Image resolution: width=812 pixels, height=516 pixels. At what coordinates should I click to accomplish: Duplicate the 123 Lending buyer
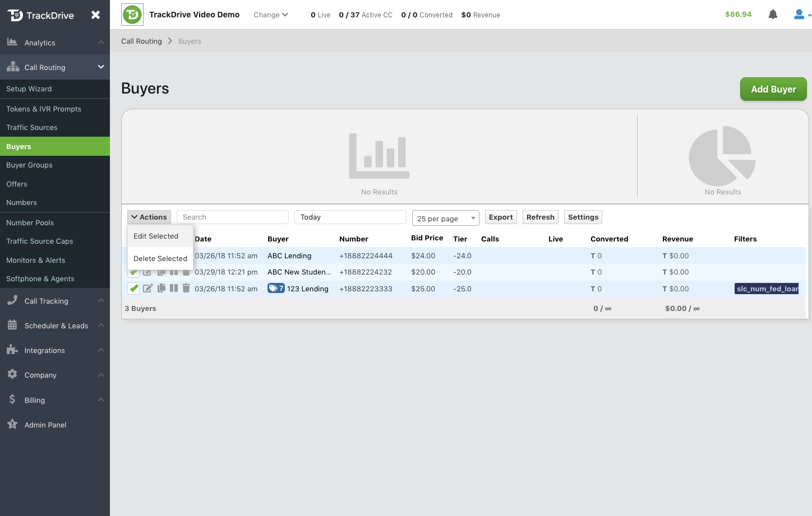(162, 288)
